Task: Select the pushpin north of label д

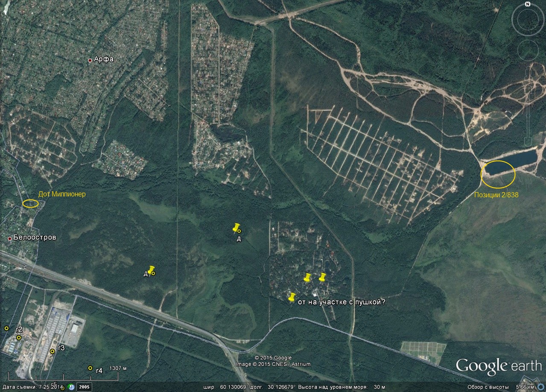Action: pos(237,227)
